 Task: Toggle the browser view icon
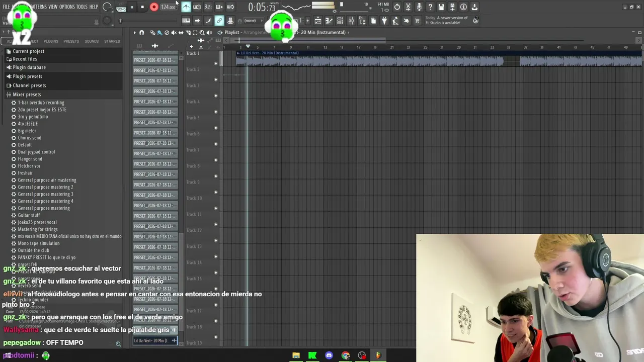coord(362,21)
